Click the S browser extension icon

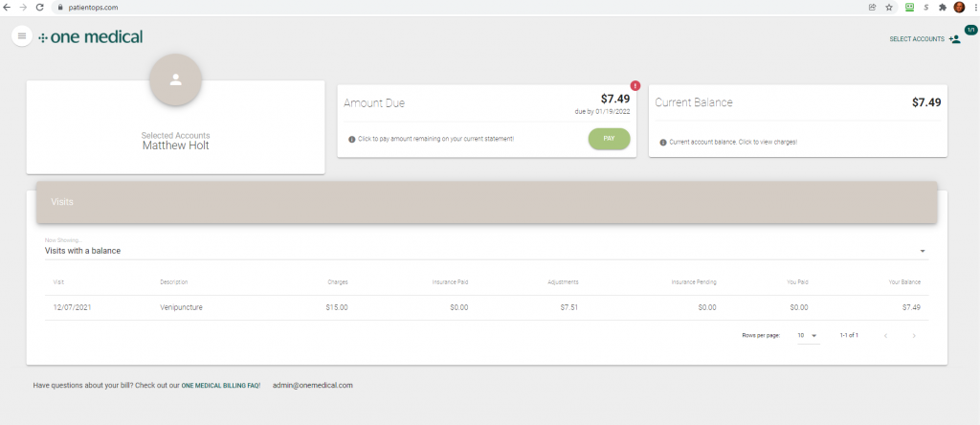[x=926, y=8]
